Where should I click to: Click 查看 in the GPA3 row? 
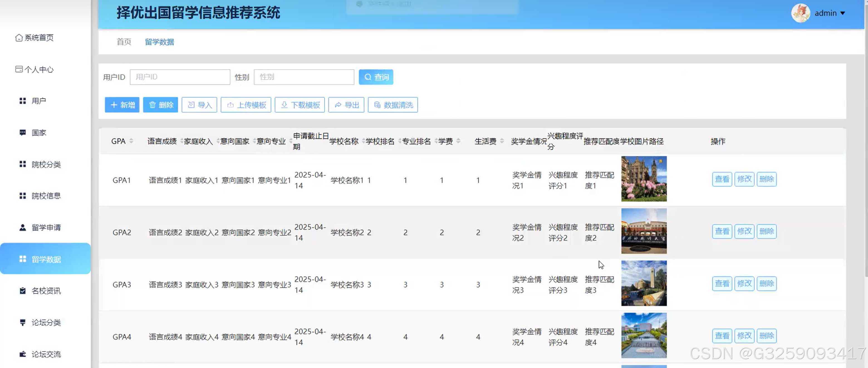722,283
